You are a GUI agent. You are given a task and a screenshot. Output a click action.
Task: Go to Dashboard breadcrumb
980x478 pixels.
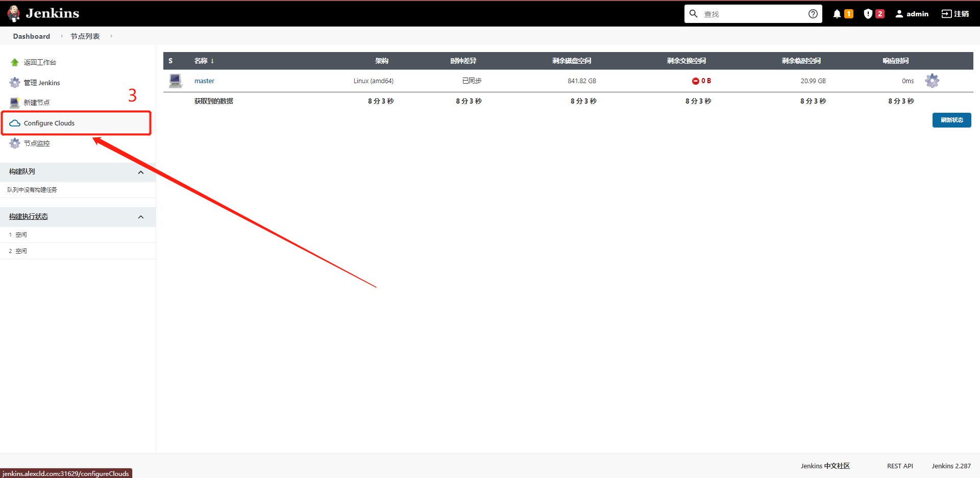click(x=32, y=36)
